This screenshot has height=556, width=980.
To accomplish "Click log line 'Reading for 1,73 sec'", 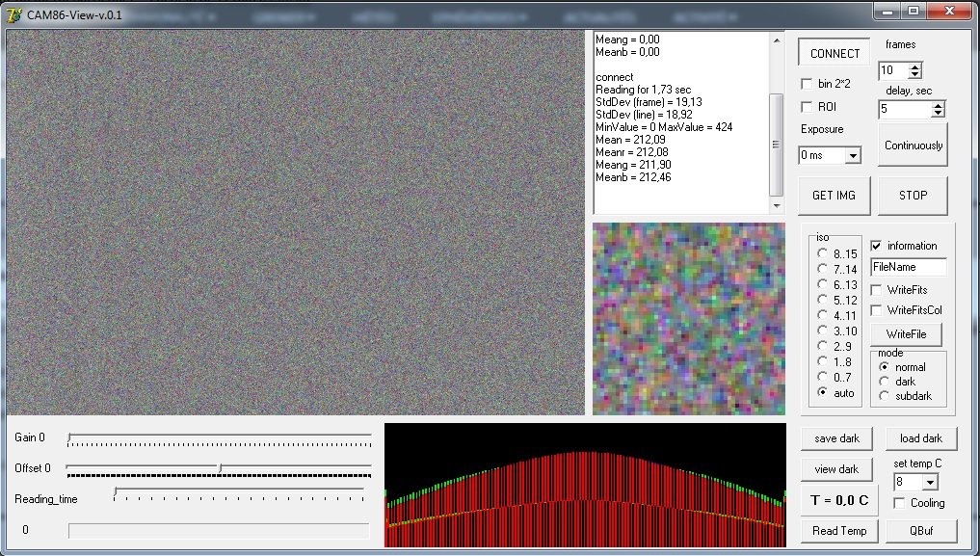I will pos(643,90).
